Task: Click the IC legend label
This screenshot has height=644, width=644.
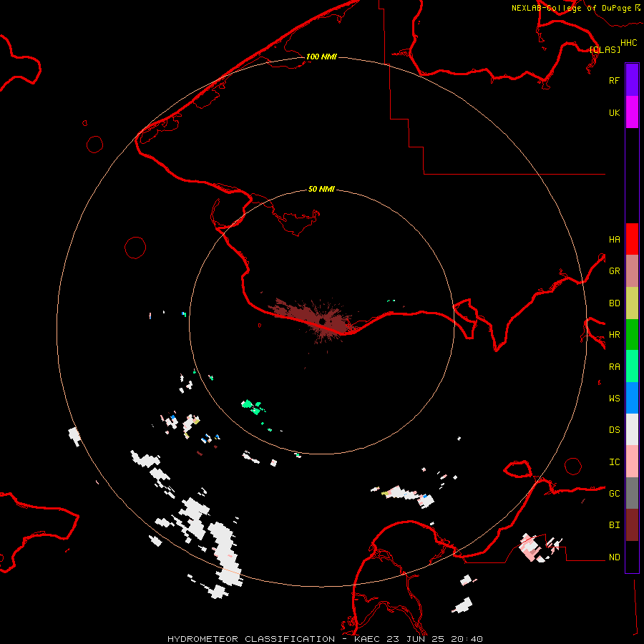Action: point(614,462)
